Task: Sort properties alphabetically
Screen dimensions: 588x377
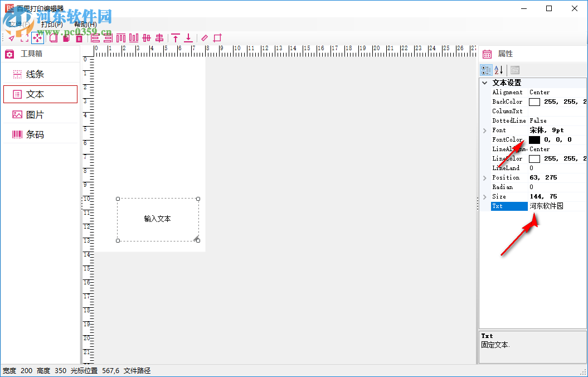Action: click(x=498, y=70)
